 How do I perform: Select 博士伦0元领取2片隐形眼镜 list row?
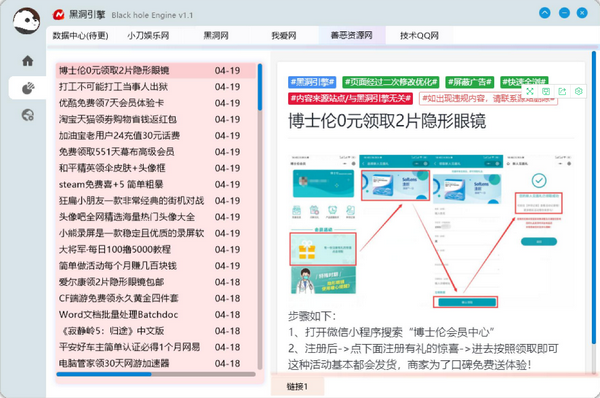tap(156, 70)
